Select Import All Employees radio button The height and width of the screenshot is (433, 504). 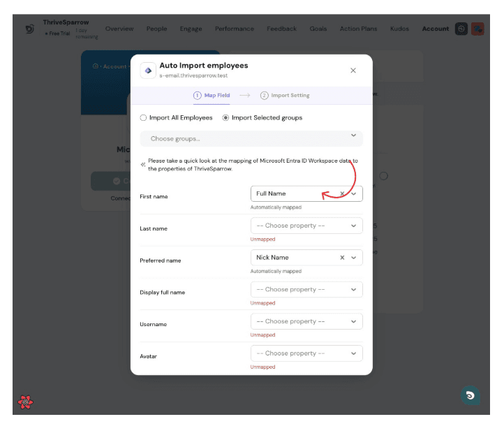tap(144, 118)
